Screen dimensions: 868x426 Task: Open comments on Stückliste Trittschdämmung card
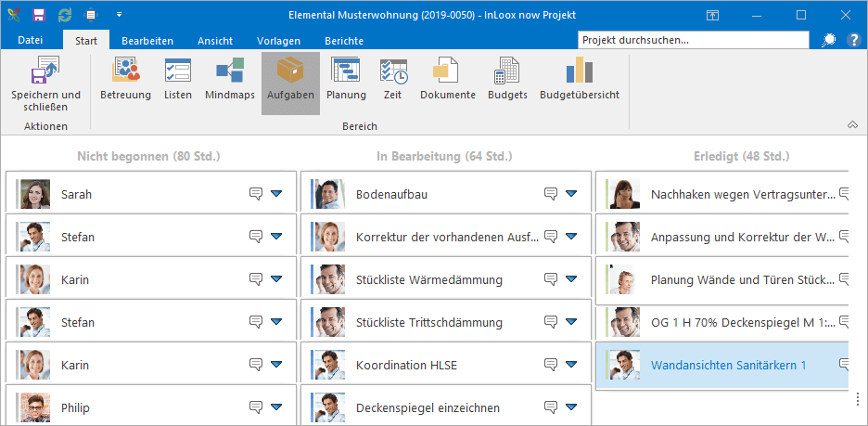(x=550, y=321)
